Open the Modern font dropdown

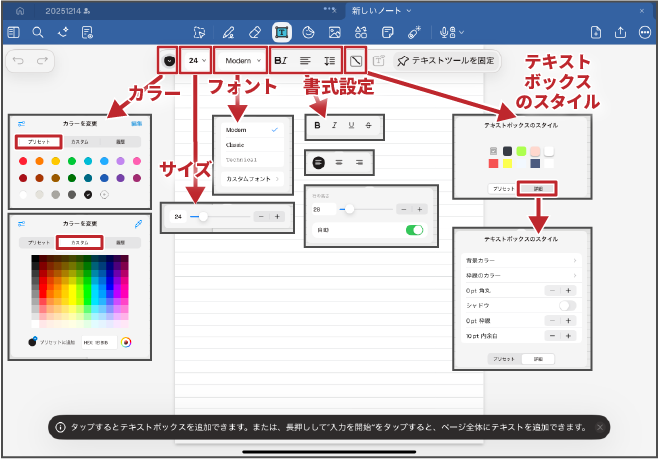pos(243,61)
